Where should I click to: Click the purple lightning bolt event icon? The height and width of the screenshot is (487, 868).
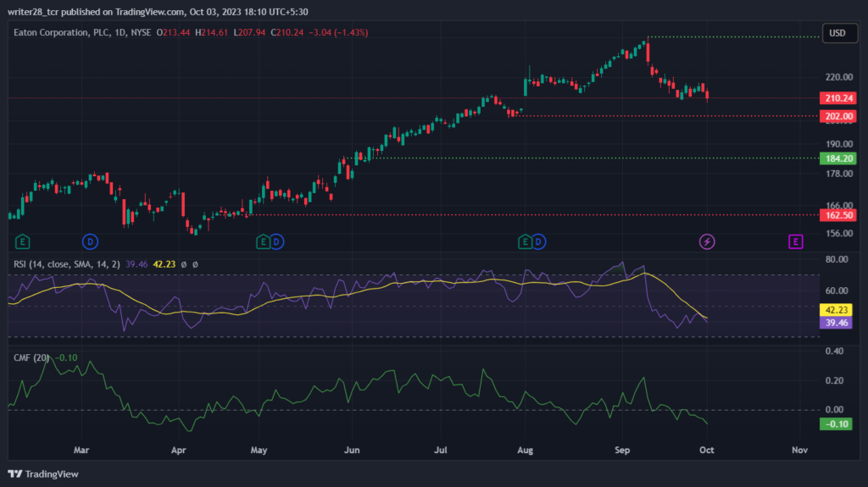point(706,242)
